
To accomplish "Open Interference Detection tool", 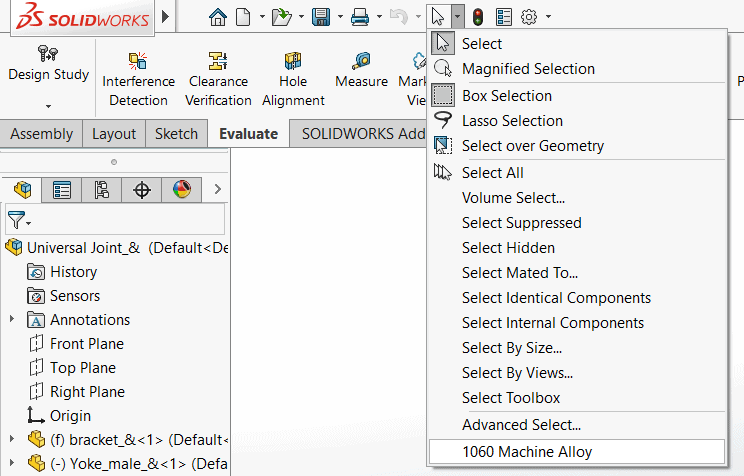I will [138, 78].
